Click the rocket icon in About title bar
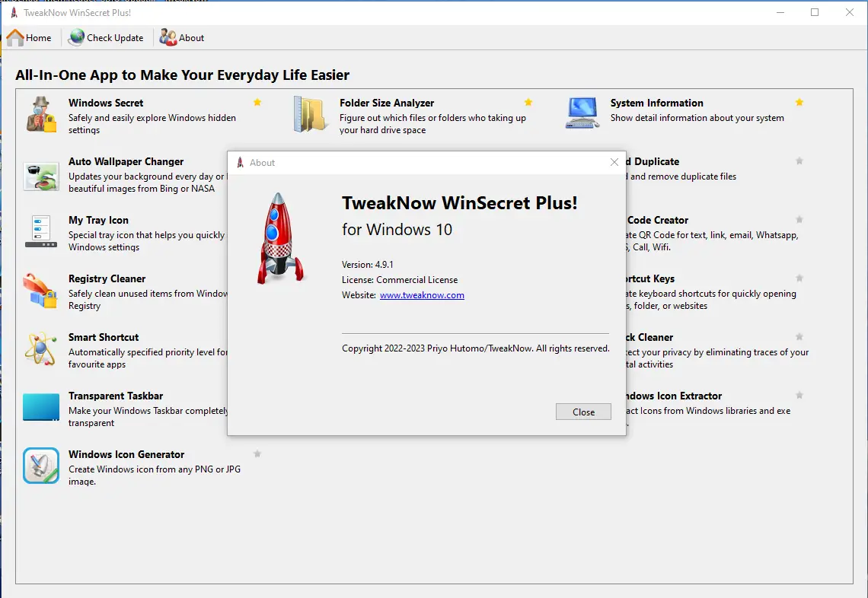Viewport: 868px width, 598px height. pos(241,162)
